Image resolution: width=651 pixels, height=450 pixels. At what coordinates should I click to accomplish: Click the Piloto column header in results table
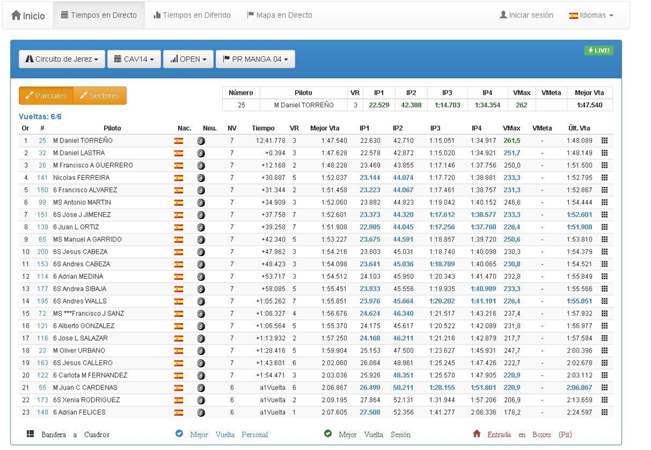[112, 128]
